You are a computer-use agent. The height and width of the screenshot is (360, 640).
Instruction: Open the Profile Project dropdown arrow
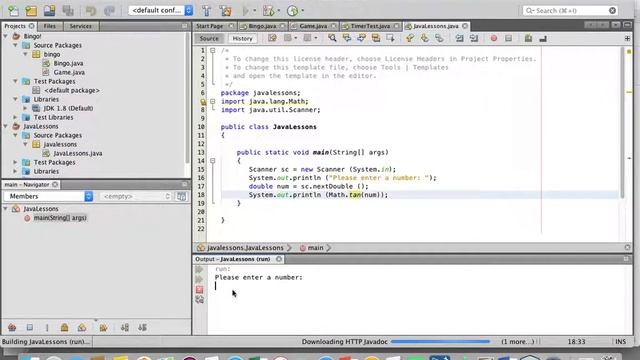coord(302,11)
